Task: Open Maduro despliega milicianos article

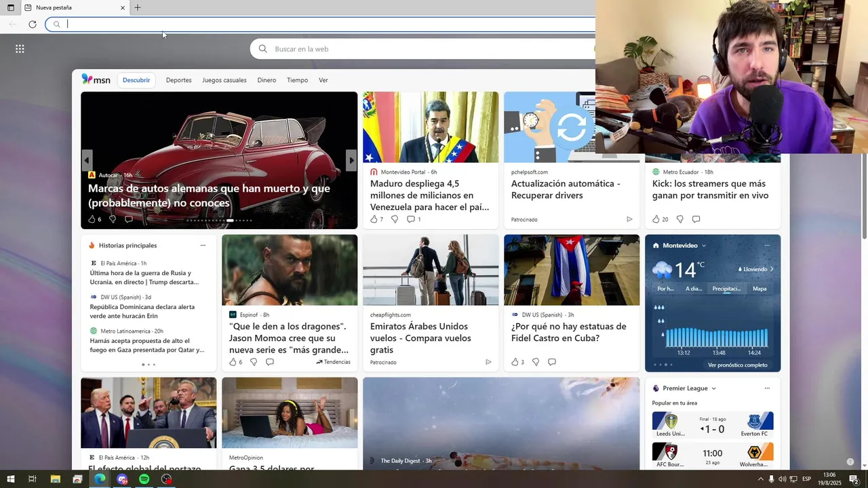Action: point(430,195)
